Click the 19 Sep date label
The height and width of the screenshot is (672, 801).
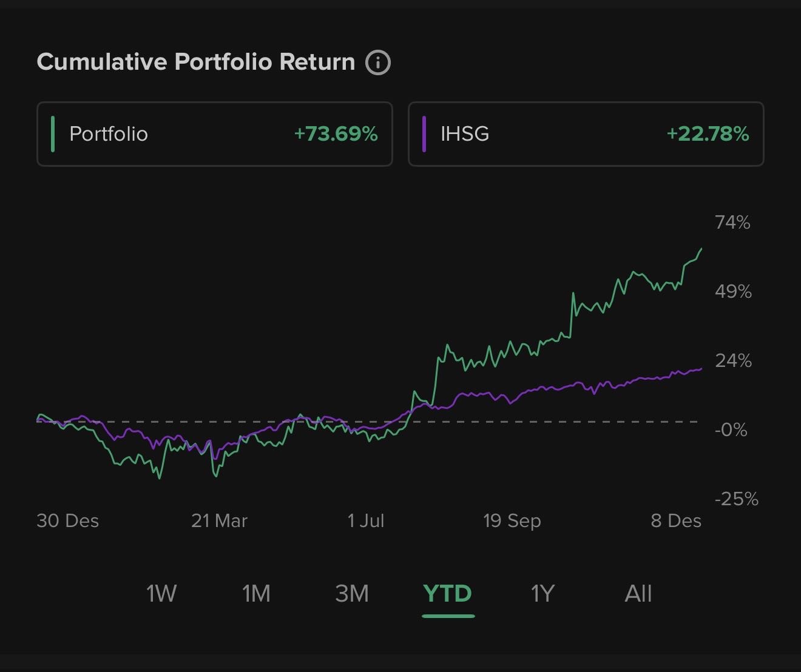pyautogui.click(x=512, y=521)
